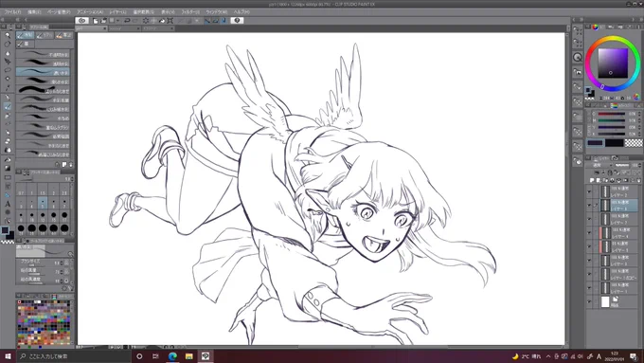The image size is (644, 363).
Task: Open the layer blending mode dropdown
Action: 599,165
